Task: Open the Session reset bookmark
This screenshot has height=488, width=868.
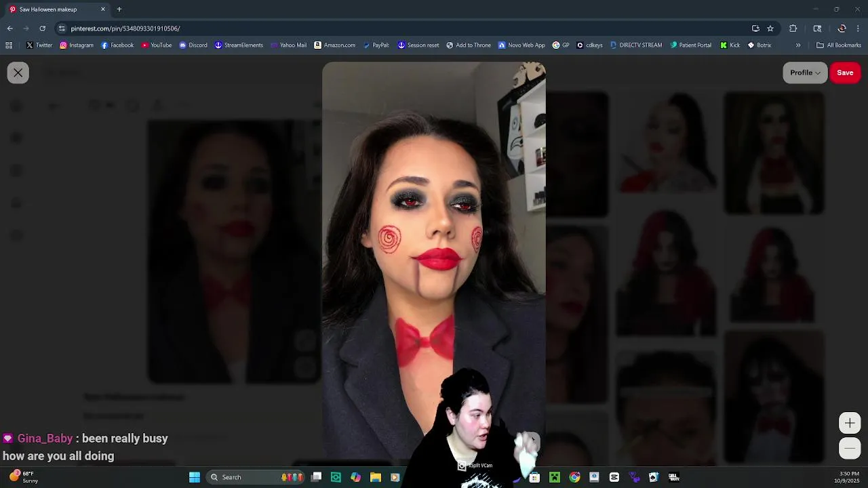Action: point(418,45)
